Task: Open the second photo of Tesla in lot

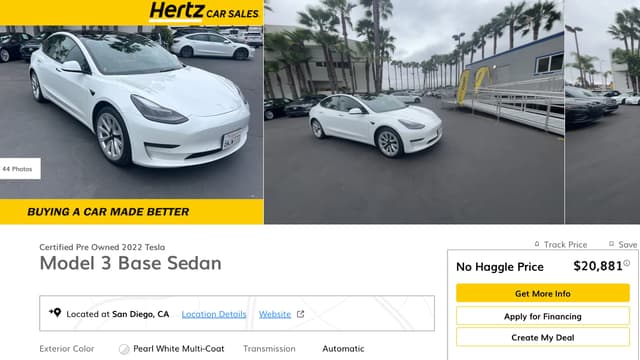Action: [414, 112]
